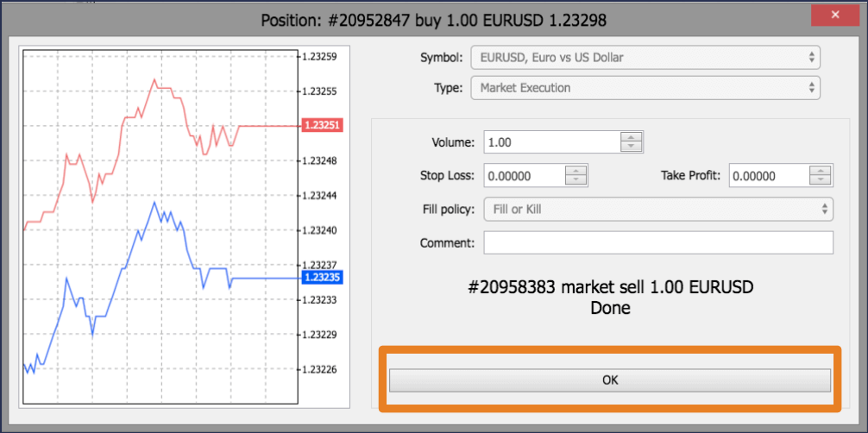Open the Type Market Execution dropdown
Screen dimensions: 868x433
tap(645, 88)
